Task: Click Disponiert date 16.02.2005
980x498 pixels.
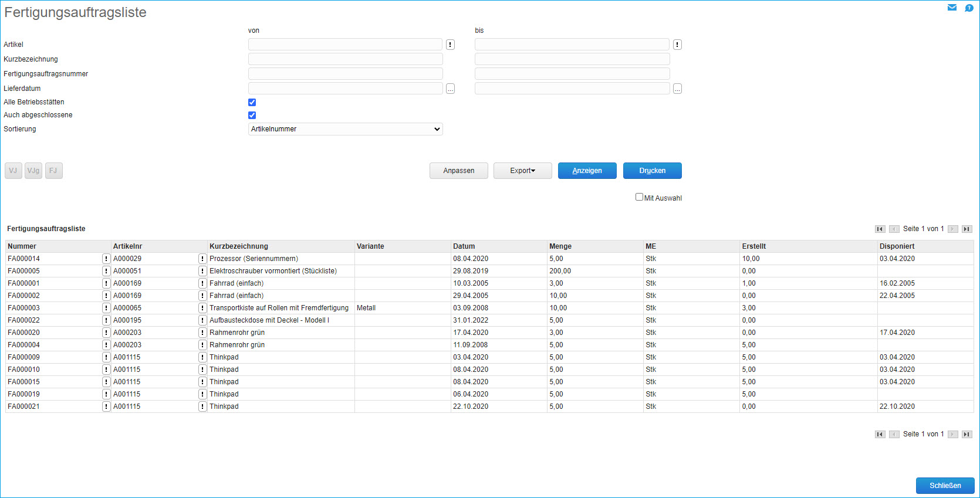Action: click(x=897, y=283)
